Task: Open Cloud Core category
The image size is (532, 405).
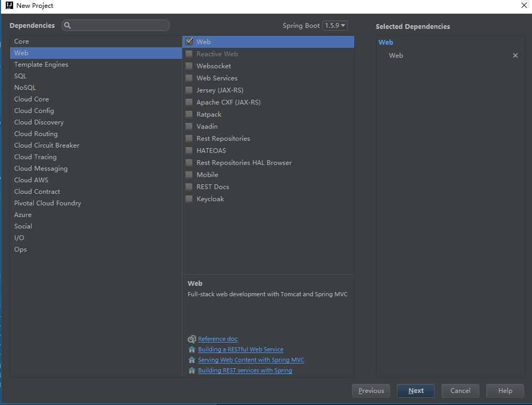Action: [96, 99]
